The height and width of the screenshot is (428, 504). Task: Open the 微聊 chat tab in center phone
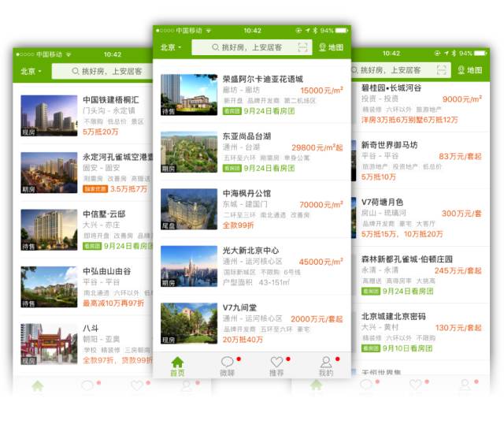coord(228,367)
